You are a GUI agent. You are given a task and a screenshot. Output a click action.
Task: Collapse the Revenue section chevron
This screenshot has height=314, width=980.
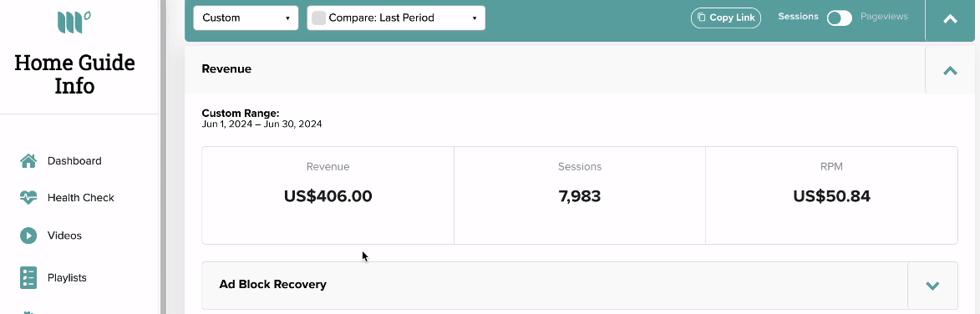coord(950,70)
